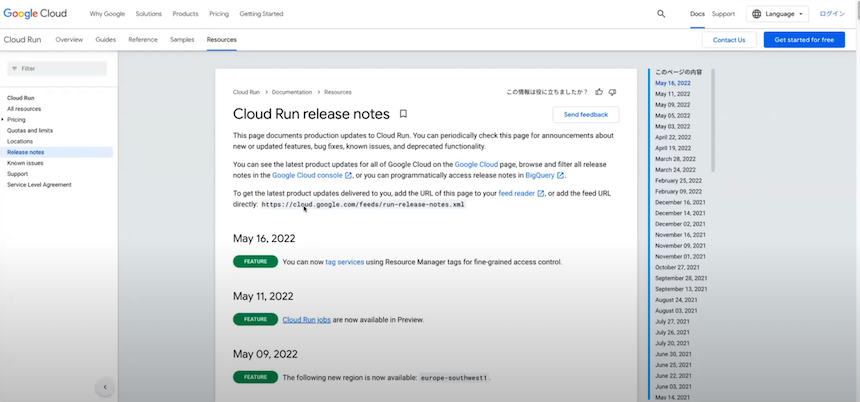The width and height of the screenshot is (860, 402).
Task: Open Getting Started in top navigation
Action: (x=262, y=14)
